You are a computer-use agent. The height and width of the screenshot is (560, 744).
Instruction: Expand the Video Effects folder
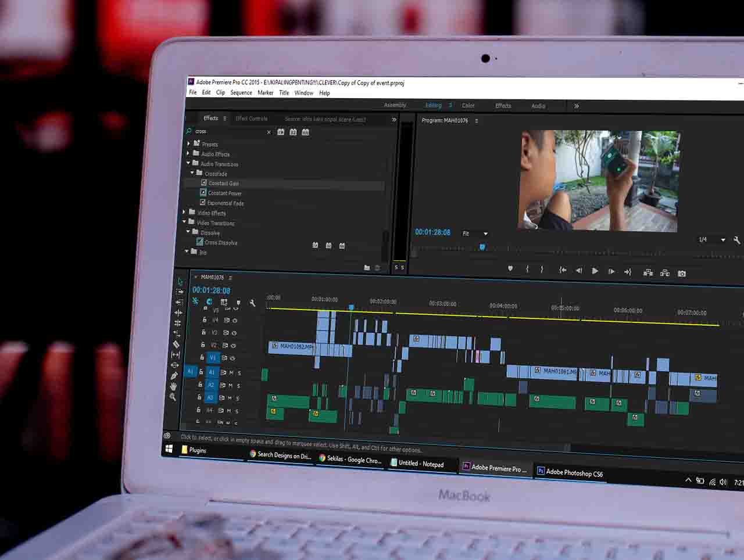184,213
